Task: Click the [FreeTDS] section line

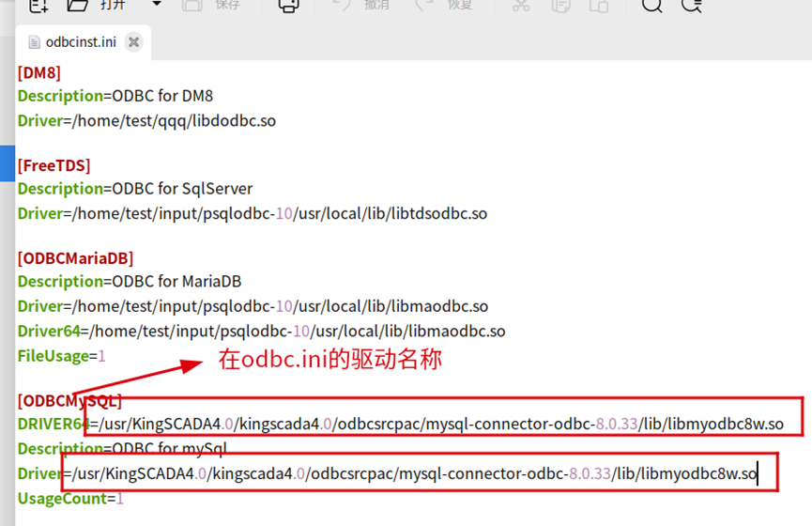Action: pos(54,165)
